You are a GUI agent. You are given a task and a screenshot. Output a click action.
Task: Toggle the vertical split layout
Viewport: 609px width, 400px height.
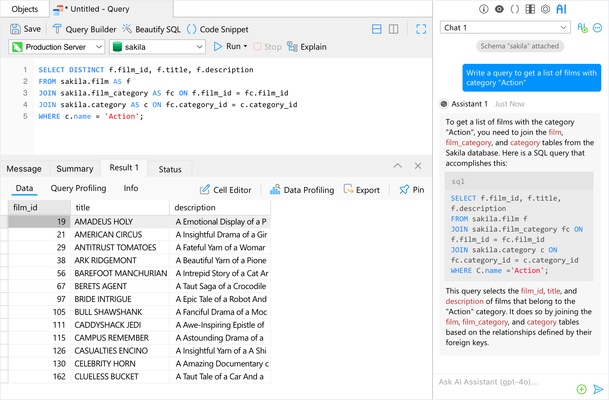(x=399, y=29)
